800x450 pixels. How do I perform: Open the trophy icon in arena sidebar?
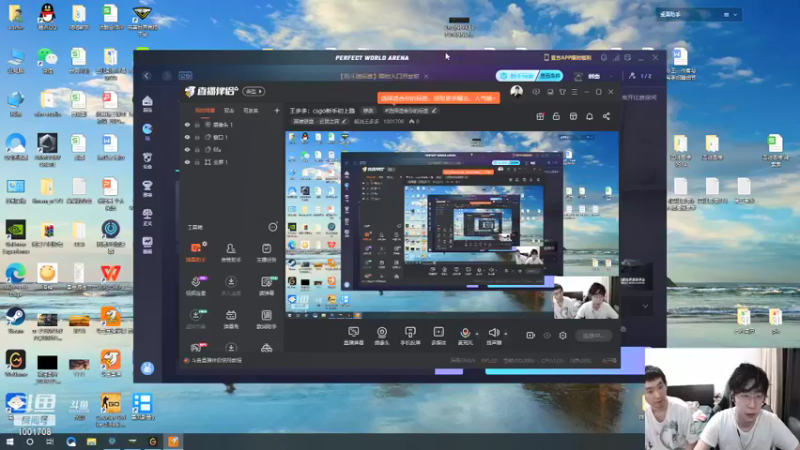coord(147,188)
